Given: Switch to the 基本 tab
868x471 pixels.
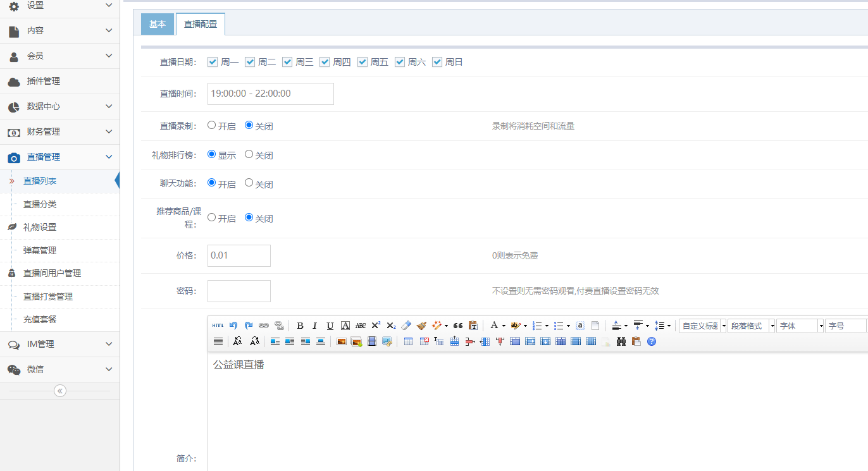Looking at the screenshot, I should (x=158, y=24).
